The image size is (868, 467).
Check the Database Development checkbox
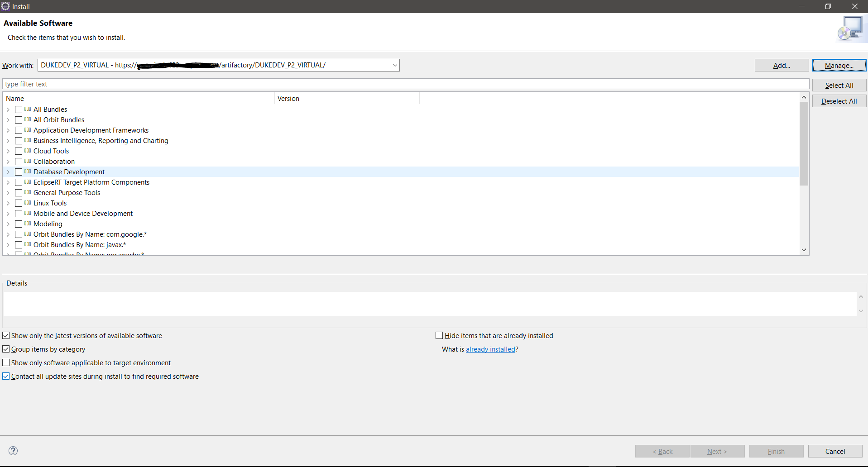19,172
